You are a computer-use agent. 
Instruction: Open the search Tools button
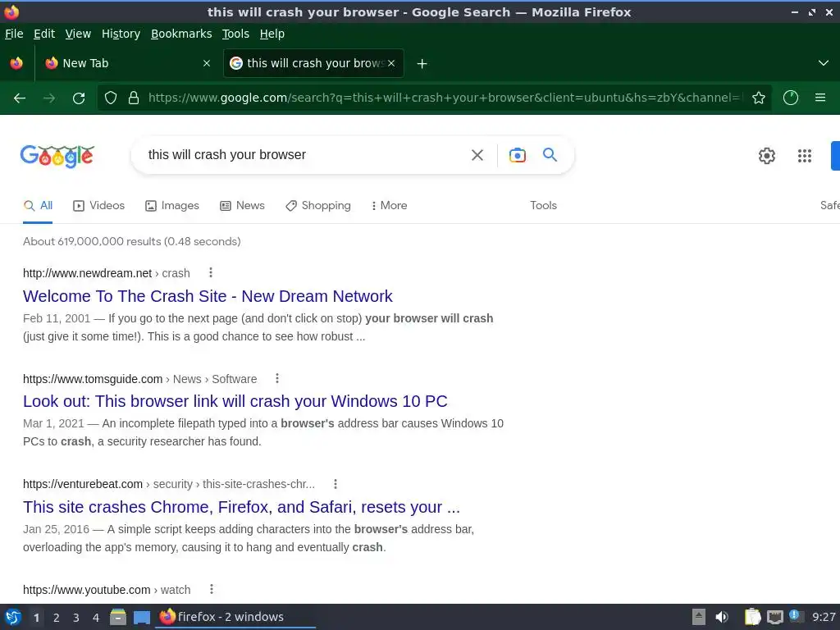(x=543, y=206)
